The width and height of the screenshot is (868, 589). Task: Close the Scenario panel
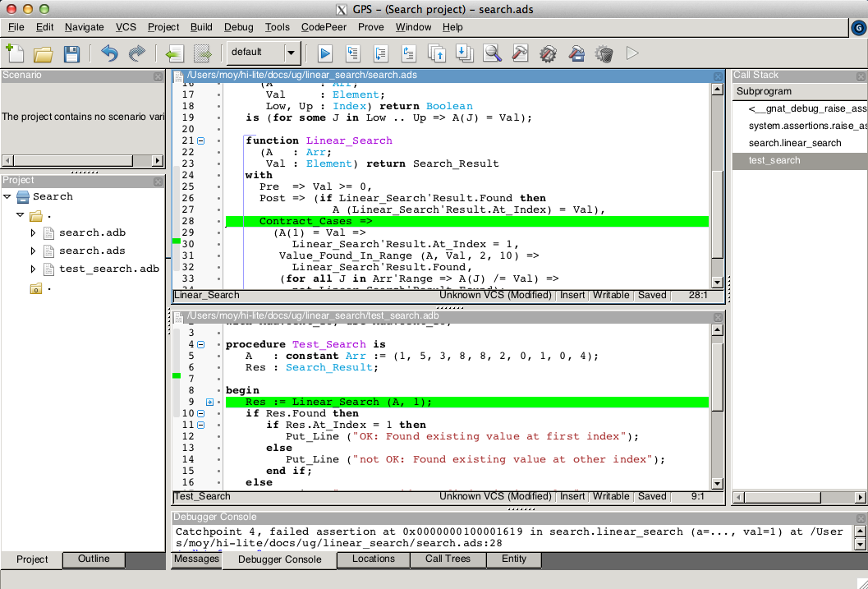158,76
